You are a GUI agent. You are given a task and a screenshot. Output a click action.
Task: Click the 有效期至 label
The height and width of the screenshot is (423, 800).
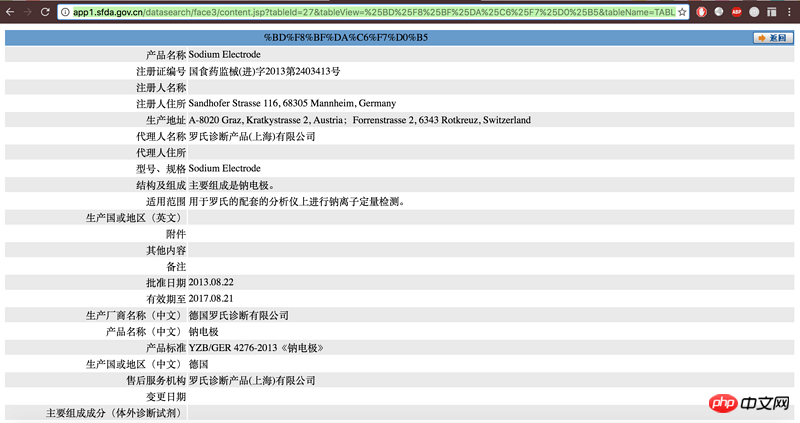point(166,299)
